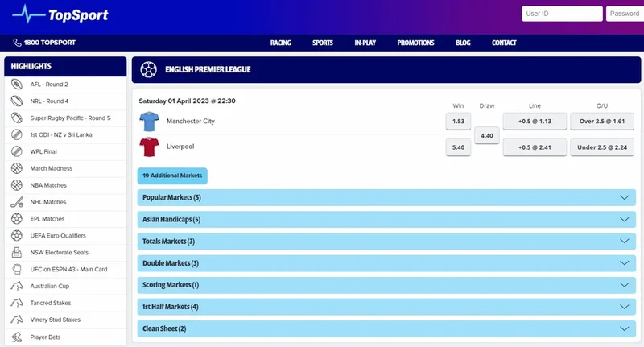Viewport: 644px width, 347px height.
Task: Click the NSW Electorate Seats ballot icon
Action: 17,253
